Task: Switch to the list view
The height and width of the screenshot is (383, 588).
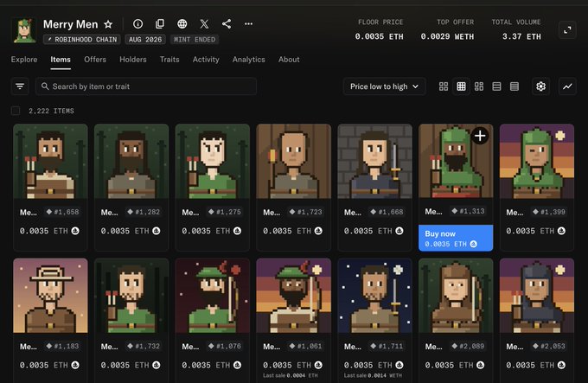Action: [496, 86]
